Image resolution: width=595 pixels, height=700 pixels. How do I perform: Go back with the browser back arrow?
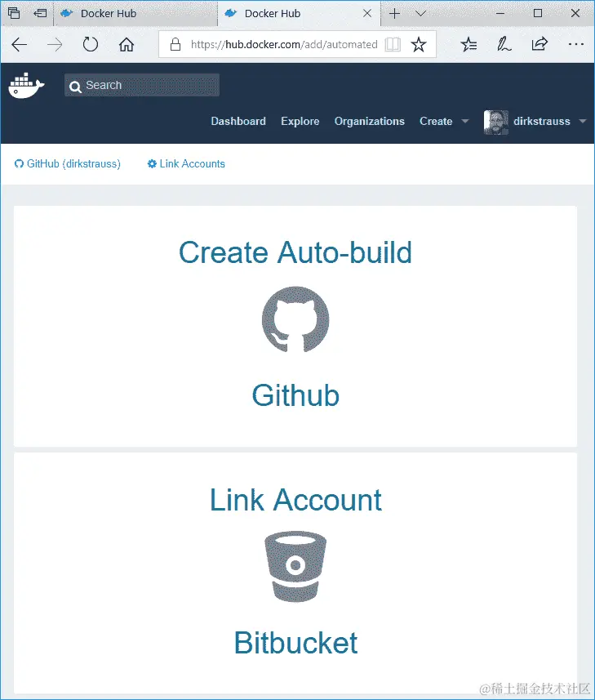tap(19, 45)
